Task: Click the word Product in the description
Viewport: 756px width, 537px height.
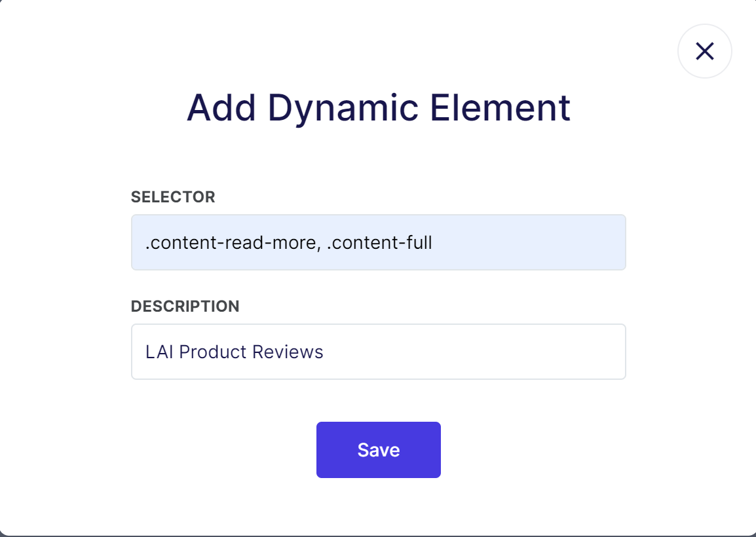Action: [x=213, y=352]
